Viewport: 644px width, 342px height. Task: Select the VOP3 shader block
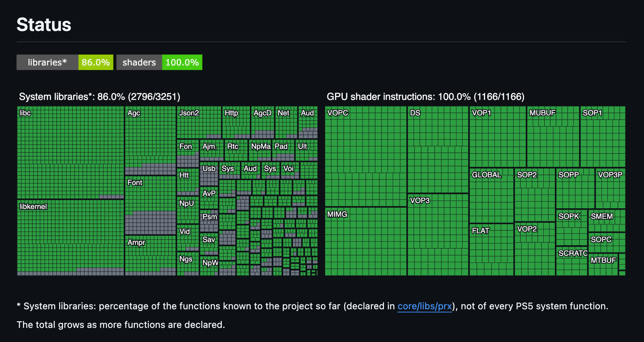[438, 235]
